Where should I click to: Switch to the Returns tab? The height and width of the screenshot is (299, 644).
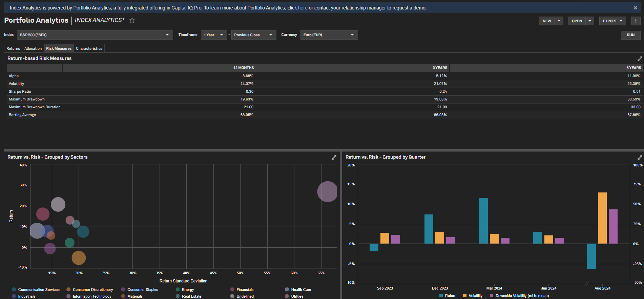[13, 48]
